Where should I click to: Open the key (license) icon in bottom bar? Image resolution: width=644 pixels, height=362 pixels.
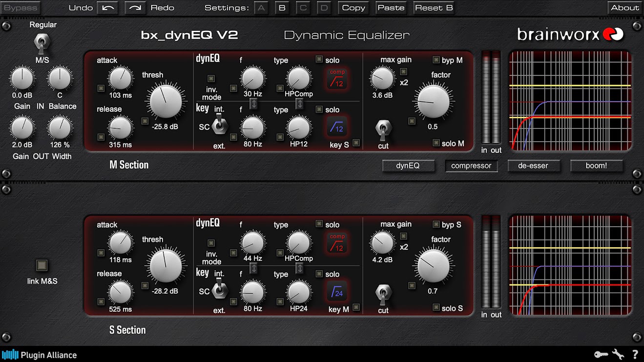click(x=601, y=354)
